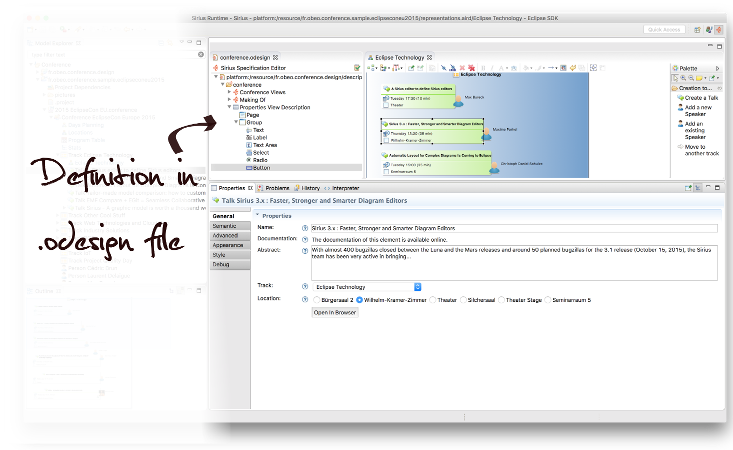Toggle Theater checkbox in first talk node
This screenshot has height=450, width=733.
[x=386, y=105]
